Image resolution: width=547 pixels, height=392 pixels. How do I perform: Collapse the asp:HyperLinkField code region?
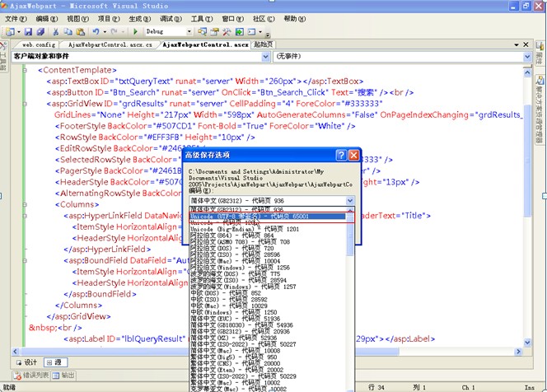25,216
